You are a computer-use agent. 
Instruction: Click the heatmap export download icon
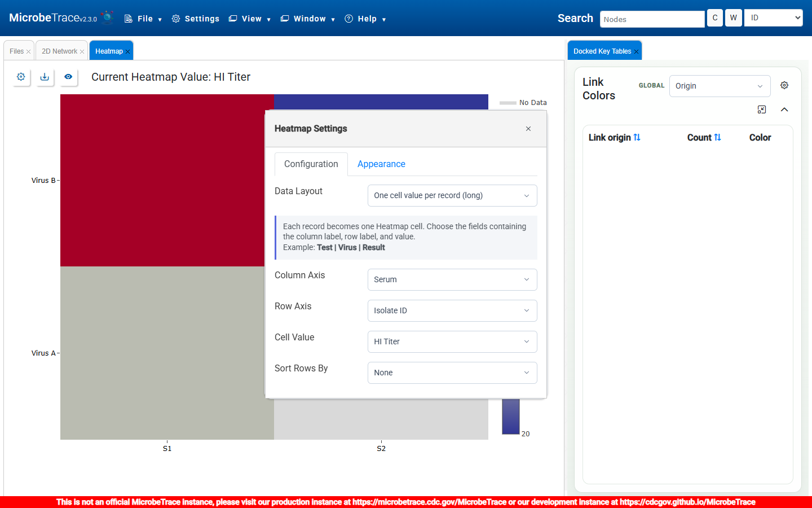click(45, 77)
